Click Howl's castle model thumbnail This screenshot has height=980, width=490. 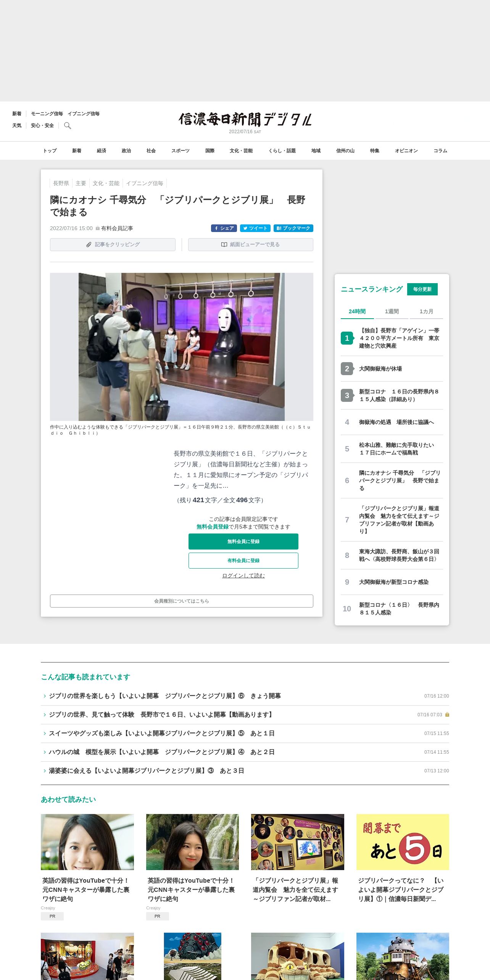[403, 956]
